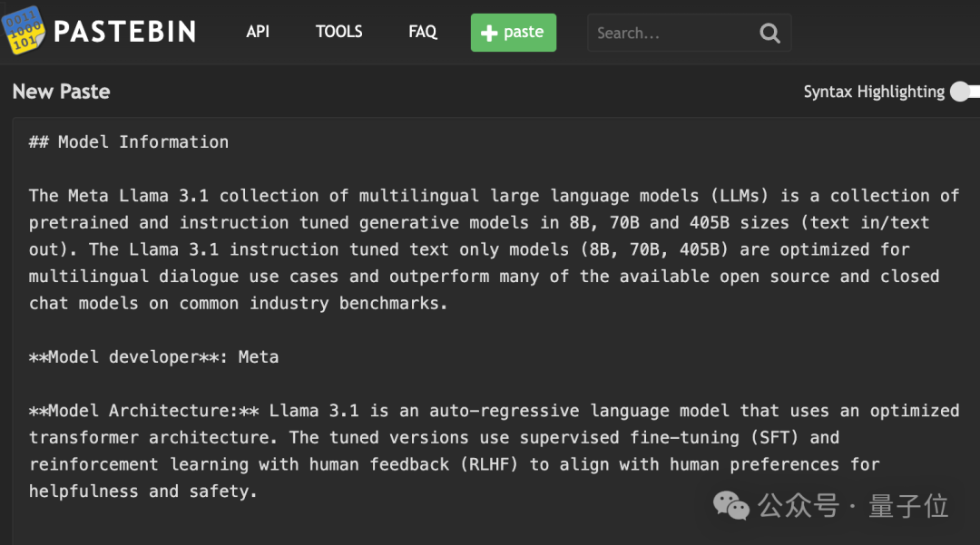This screenshot has height=545, width=980.
Task: Click the line starting 'out). The Llama 3.1 instruction'
Action: (x=469, y=249)
